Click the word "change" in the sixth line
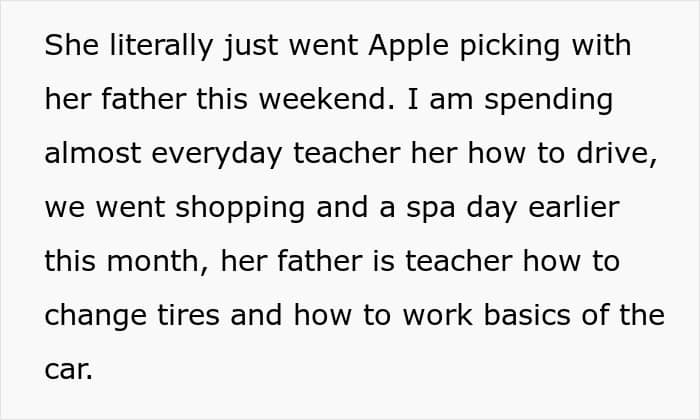Image resolution: width=700 pixels, height=420 pixels. pyautogui.click(x=96, y=317)
